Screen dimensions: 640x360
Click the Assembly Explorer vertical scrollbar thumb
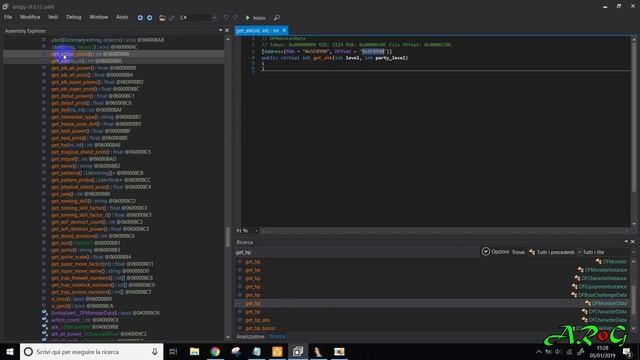227,237
